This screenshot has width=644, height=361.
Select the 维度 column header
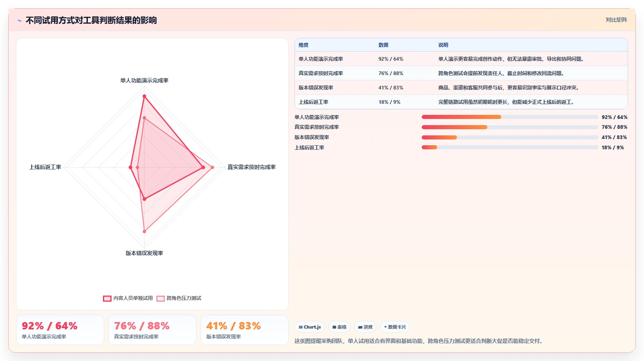(x=304, y=45)
